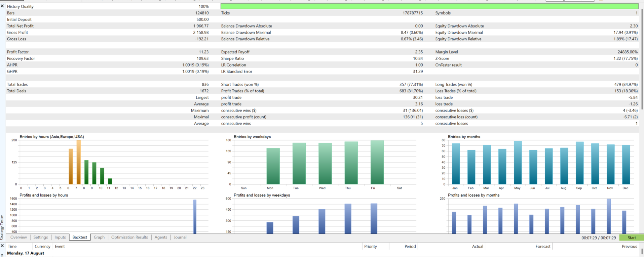
Task: Click the report's vertical scrollbar
Action: click(x=642, y=59)
